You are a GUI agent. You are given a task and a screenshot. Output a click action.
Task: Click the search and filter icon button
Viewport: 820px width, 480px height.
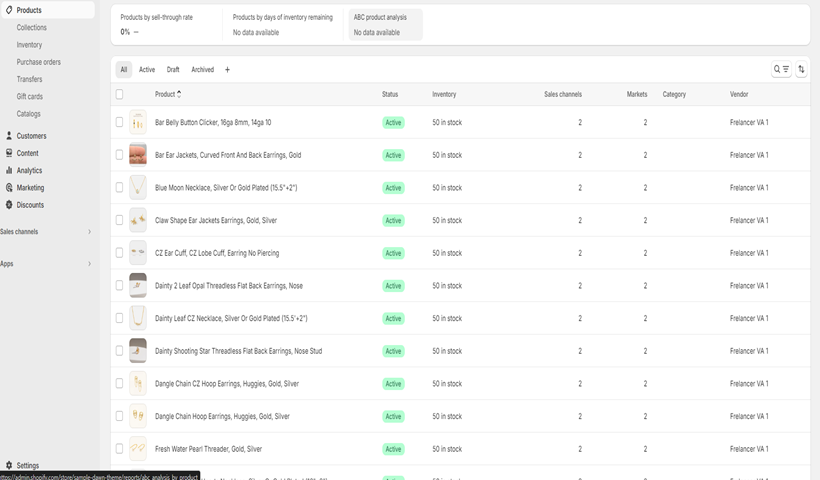point(781,69)
